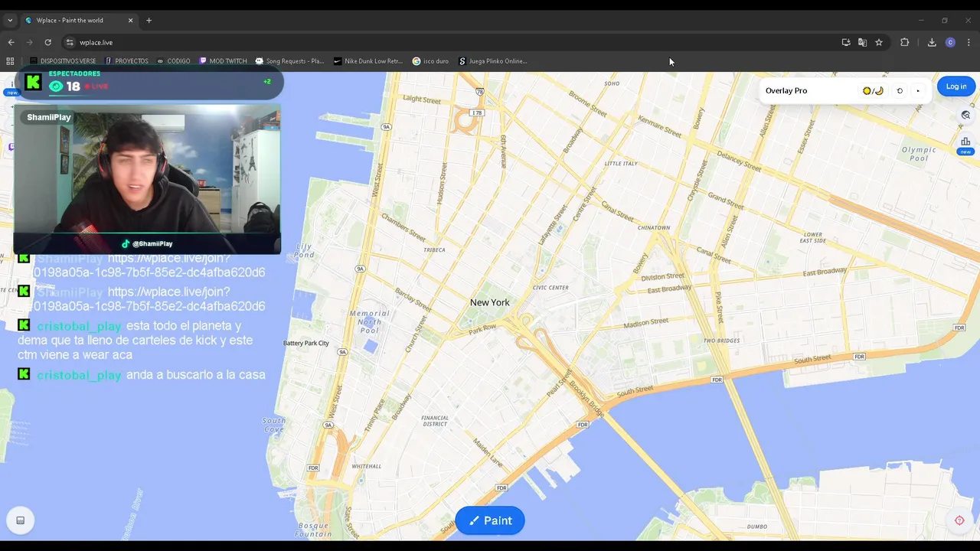Open the leaderboard bar-chart icon
The image size is (980, 551).
coord(965,142)
